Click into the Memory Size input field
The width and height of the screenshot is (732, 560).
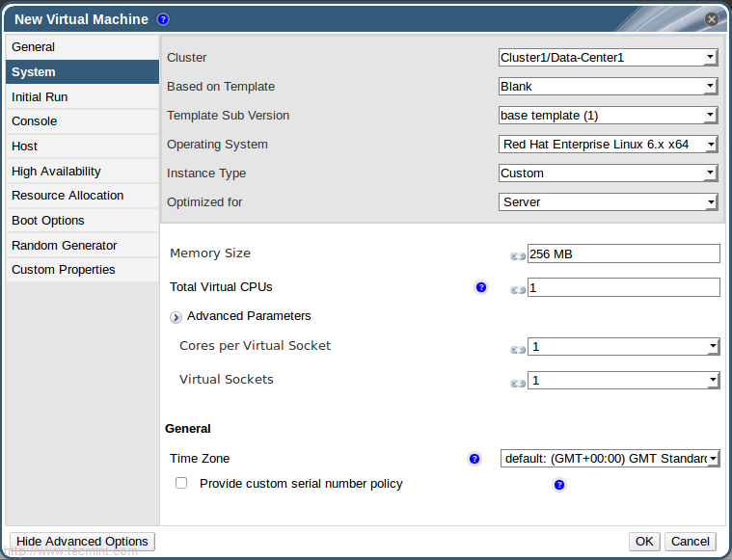(x=623, y=253)
